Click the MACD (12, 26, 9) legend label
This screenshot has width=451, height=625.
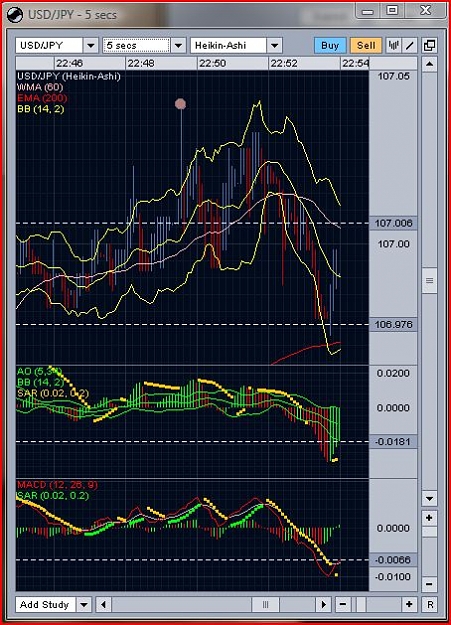(57, 485)
